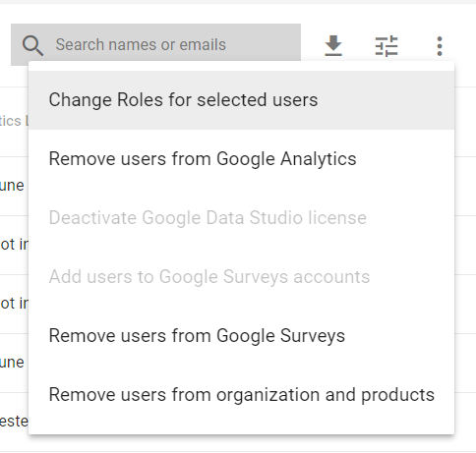Click empty gap between search box and download icon
476x453 pixels.
312,45
